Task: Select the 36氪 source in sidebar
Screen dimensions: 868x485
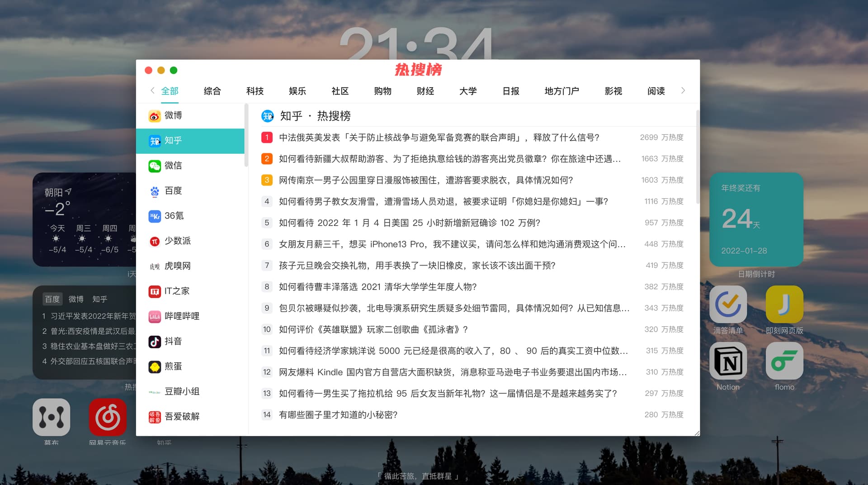Action: (x=174, y=216)
